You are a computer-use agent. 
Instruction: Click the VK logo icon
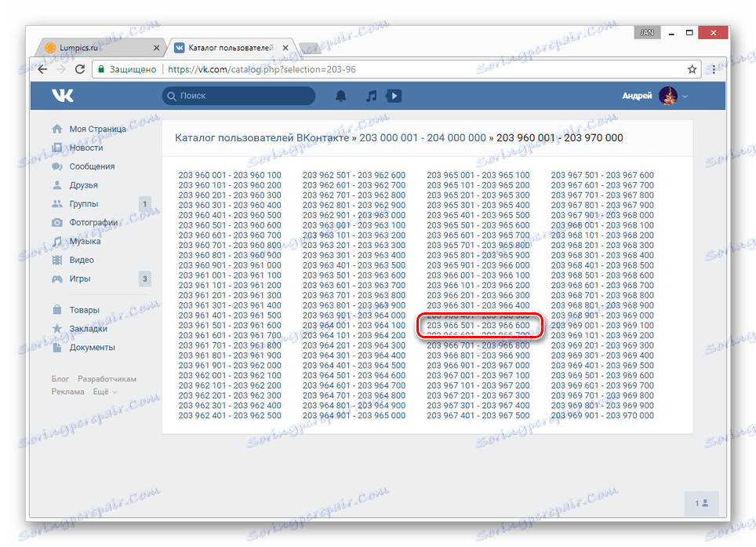coord(63,96)
